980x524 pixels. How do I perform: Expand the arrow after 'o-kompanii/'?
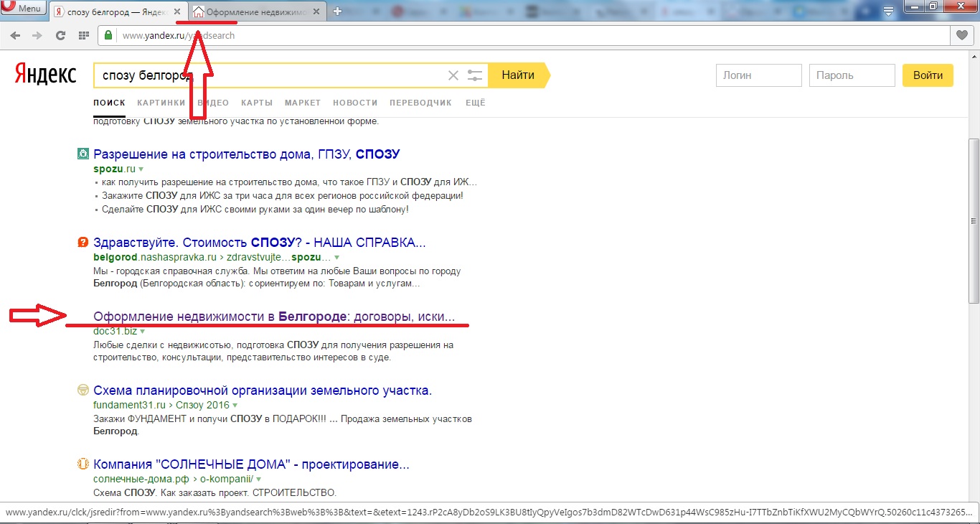[x=259, y=479]
